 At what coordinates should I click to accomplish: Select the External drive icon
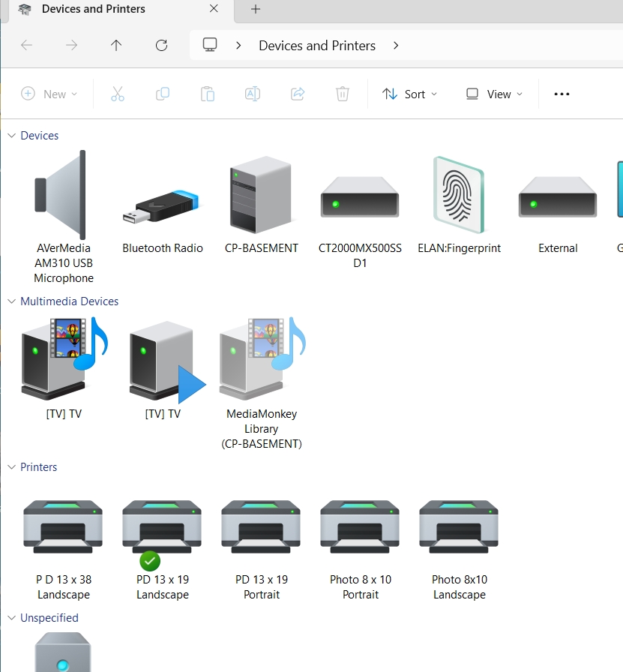click(558, 197)
